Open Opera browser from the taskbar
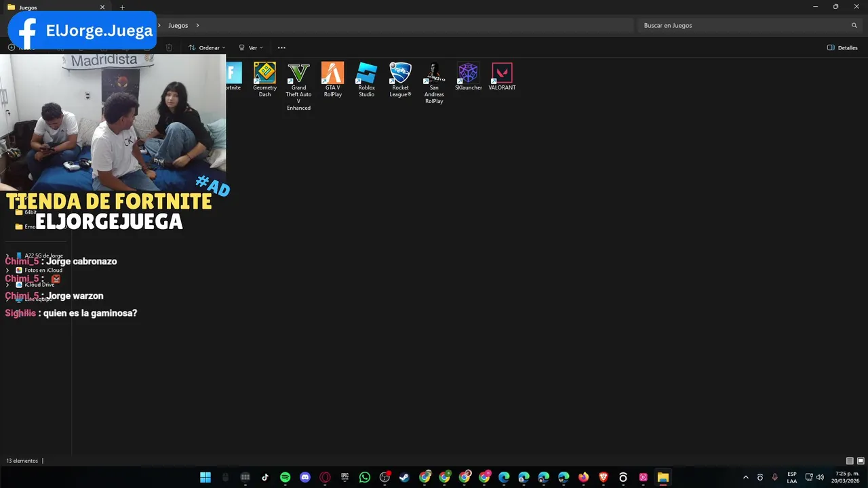 pos(325,477)
